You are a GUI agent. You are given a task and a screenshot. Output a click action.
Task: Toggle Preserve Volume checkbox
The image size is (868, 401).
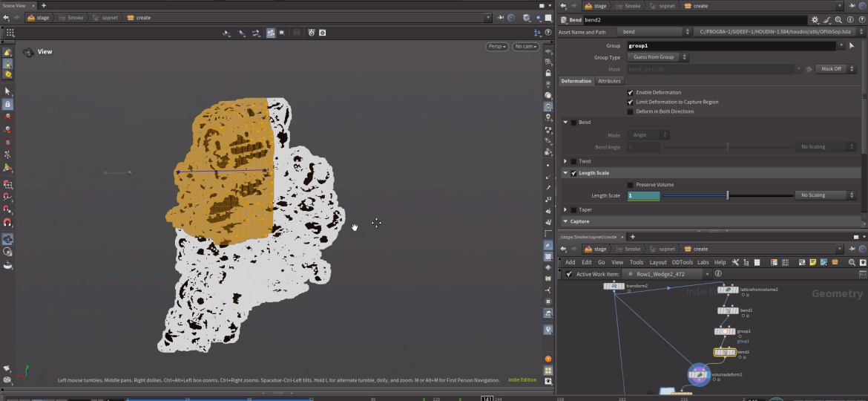(631, 185)
